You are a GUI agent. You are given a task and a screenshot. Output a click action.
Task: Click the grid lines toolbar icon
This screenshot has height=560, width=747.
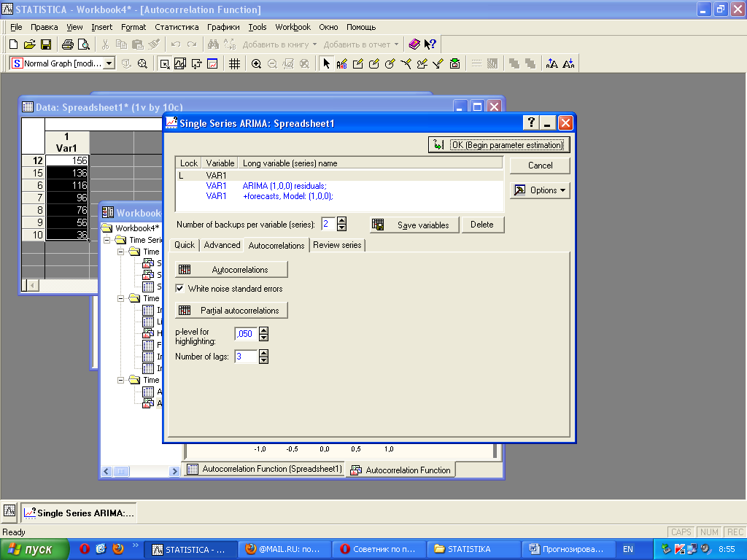tap(234, 64)
